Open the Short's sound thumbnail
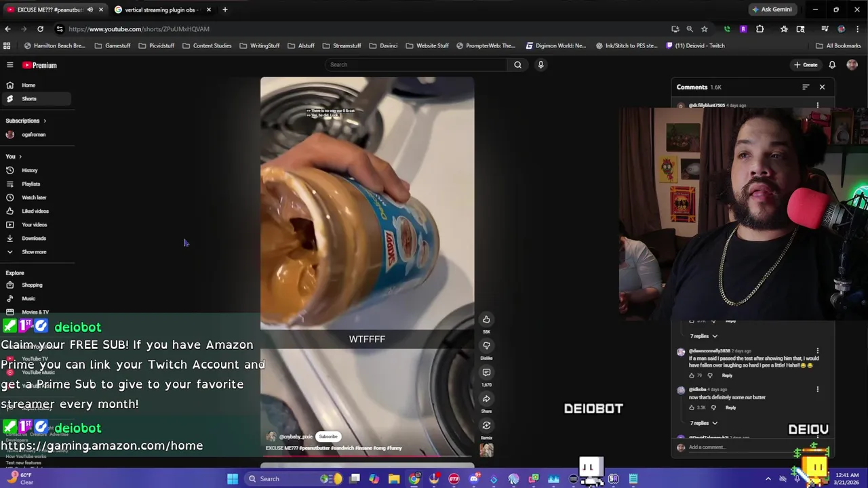868x488 pixels. click(486, 449)
